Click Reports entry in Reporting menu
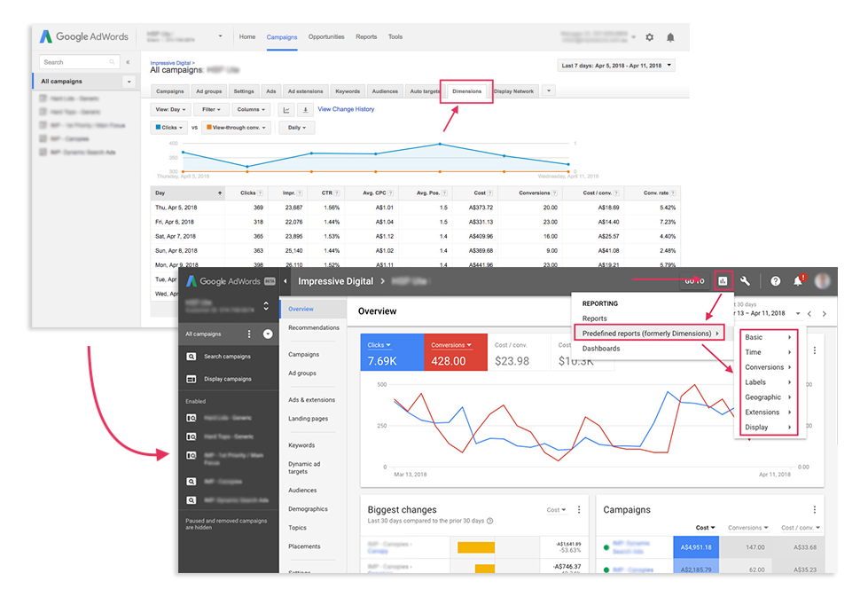868x605 pixels. [x=595, y=318]
